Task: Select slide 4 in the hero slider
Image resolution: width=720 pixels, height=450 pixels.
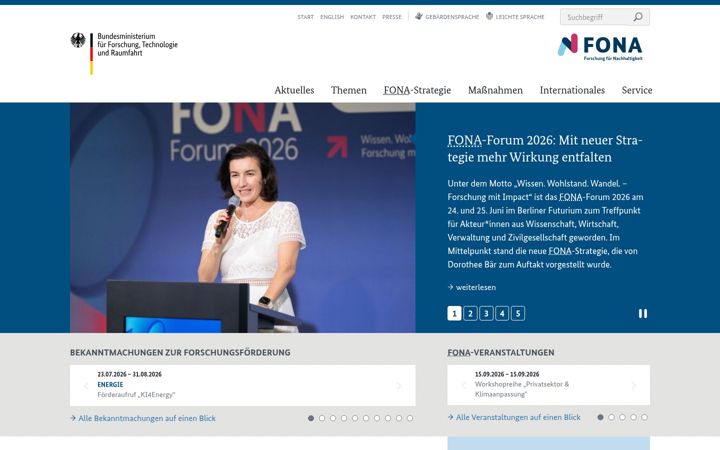Action: coord(502,313)
